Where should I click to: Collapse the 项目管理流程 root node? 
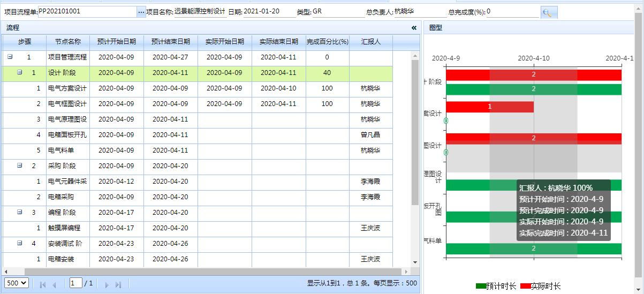coord(10,57)
